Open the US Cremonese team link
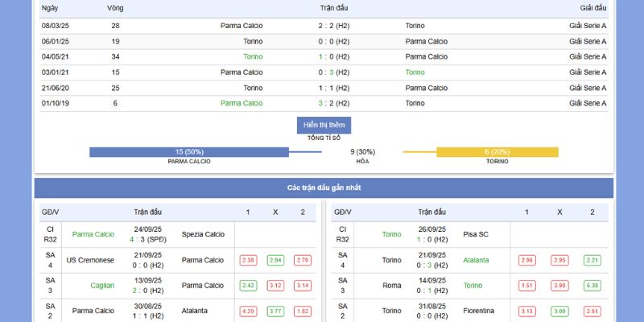This screenshot has width=644, height=322. point(90,260)
